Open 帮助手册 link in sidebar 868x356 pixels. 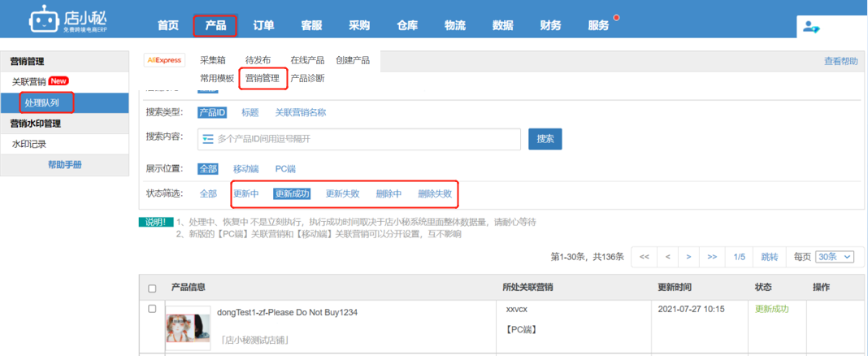pos(65,164)
